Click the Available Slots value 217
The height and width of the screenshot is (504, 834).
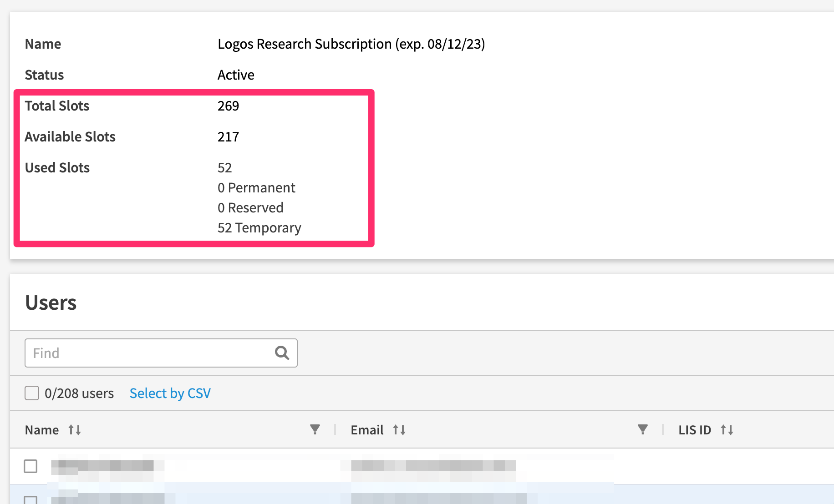tap(228, 137)
